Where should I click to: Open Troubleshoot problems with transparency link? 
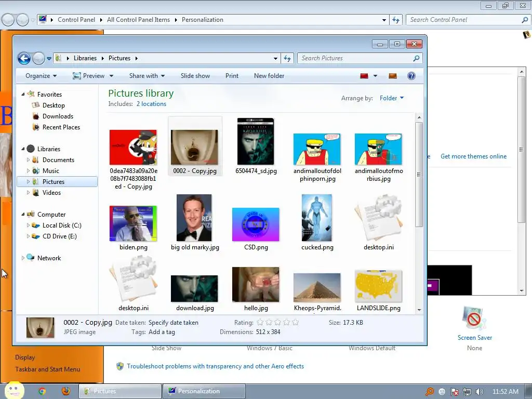click(215, 366)
